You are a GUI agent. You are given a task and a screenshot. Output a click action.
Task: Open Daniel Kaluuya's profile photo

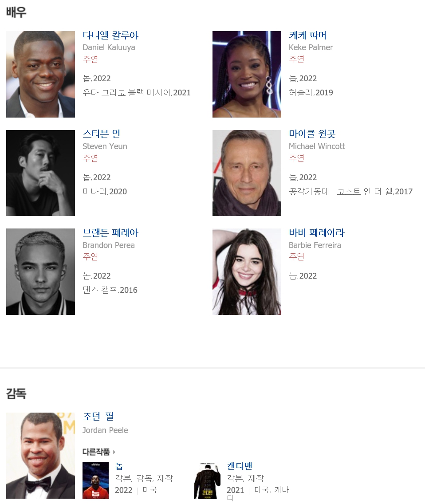pyautogui.click(x=40, y=74)
